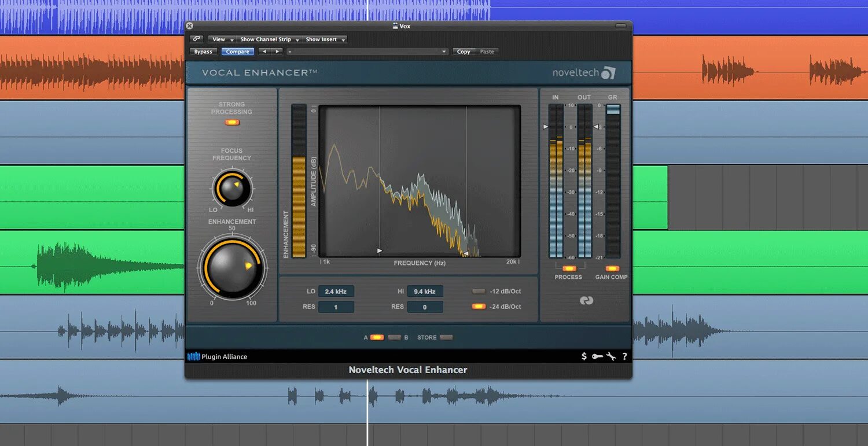
Task: Click the Focus Frequency knob
Action: click(232, 189)
